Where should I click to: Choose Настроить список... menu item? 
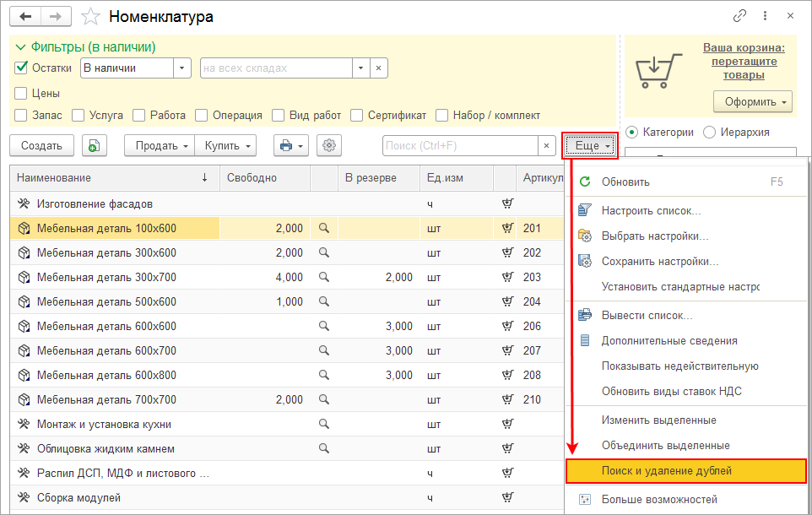point(687,210)
